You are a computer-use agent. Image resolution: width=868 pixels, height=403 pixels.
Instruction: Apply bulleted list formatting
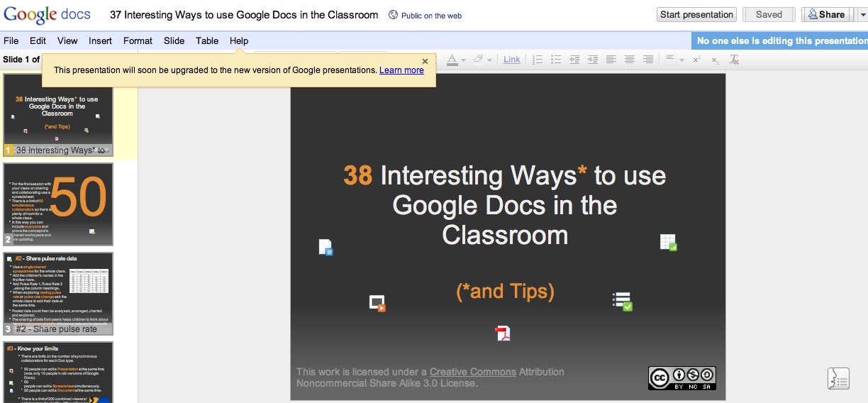click(x=556, y=60)
